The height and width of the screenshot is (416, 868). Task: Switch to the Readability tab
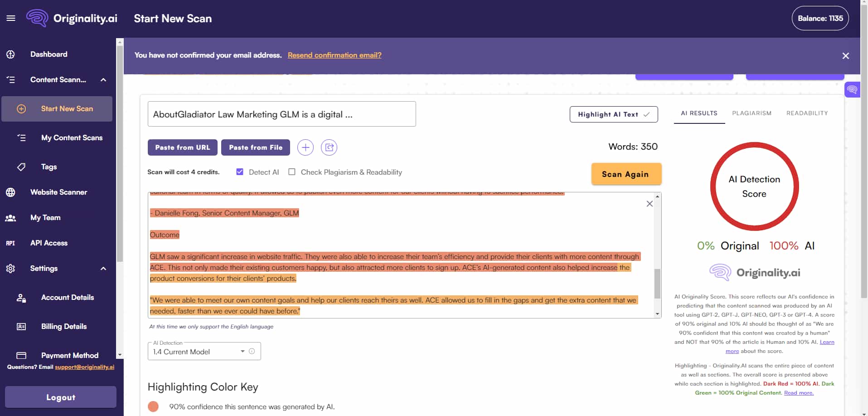coord(807,113)
